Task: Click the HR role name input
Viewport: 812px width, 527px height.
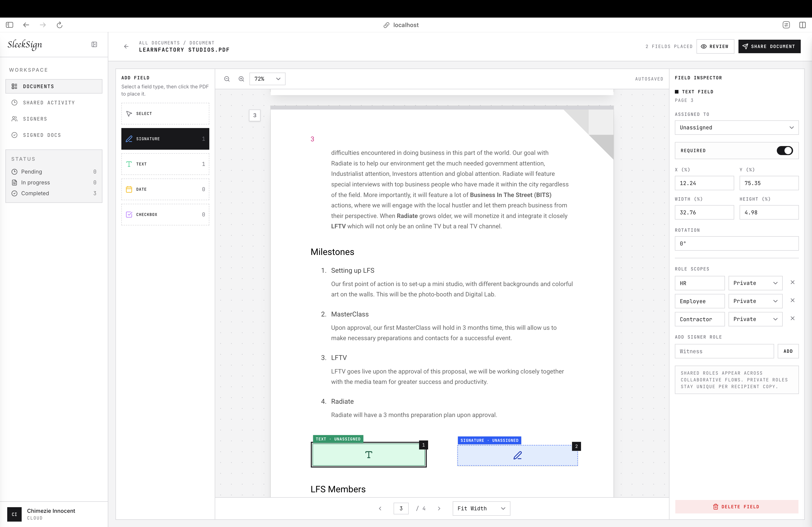Action: [699, 283]
